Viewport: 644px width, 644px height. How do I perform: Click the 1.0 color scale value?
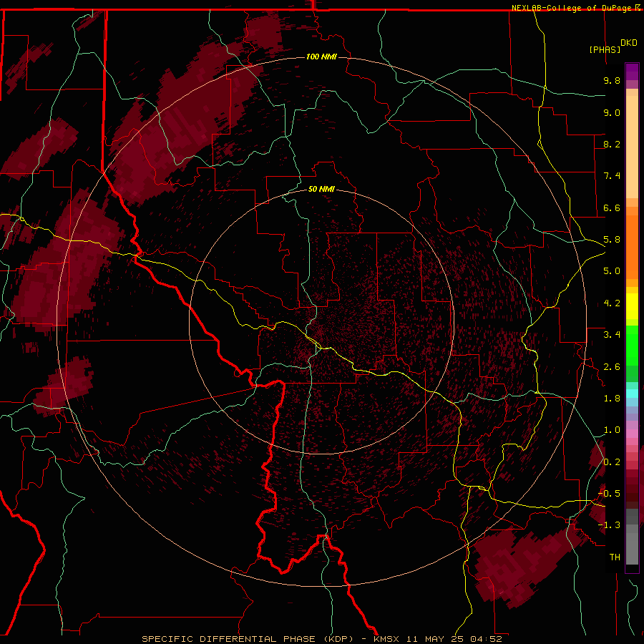tap(612, 430)
